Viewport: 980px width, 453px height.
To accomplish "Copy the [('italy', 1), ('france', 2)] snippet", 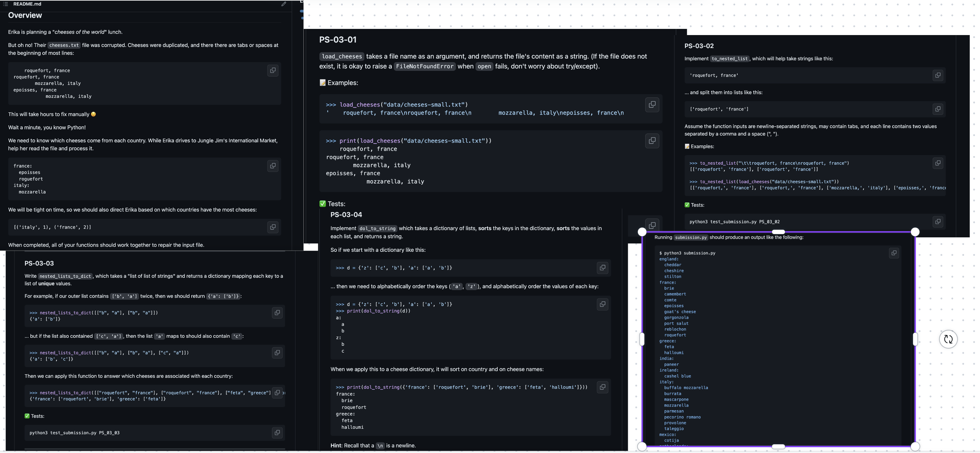I will [x=272, y=227].
